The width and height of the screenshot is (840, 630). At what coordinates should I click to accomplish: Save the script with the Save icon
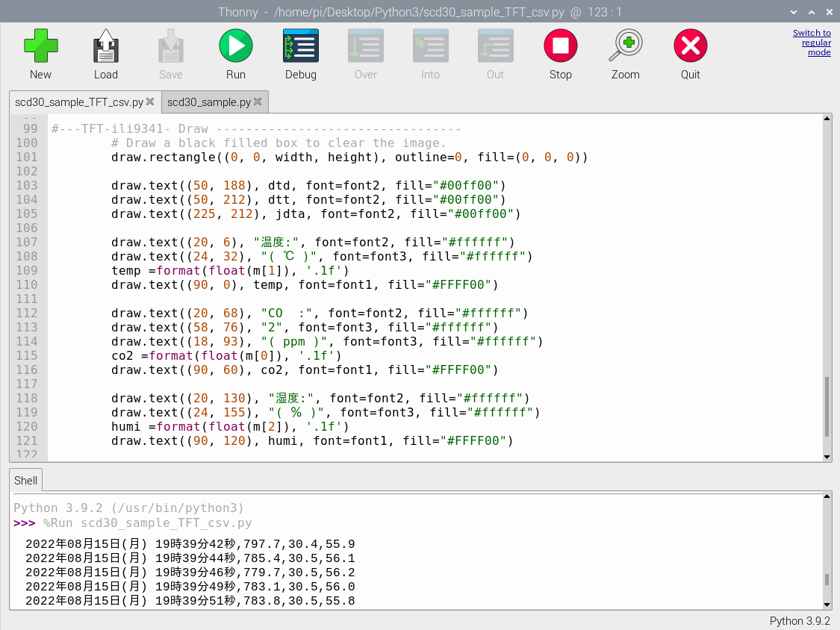click(x=170, y=46)
